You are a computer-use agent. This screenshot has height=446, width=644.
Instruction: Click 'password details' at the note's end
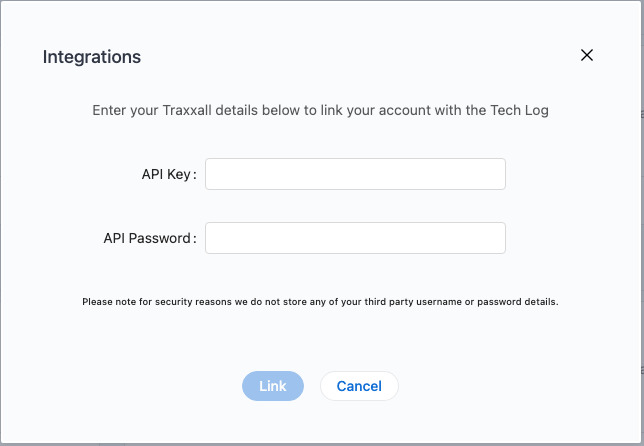click(520, 301)
